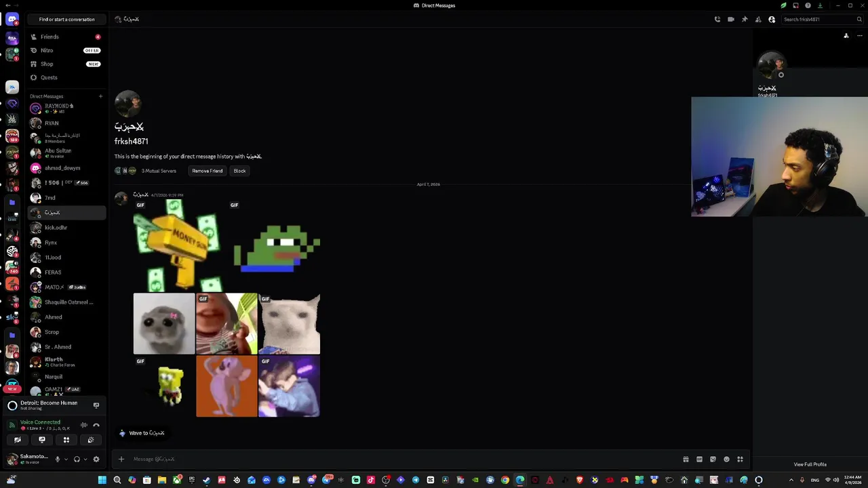Screen dimensions: 868x488
Task: Toggle headphone deafen
Action: [x=77, y=459]
